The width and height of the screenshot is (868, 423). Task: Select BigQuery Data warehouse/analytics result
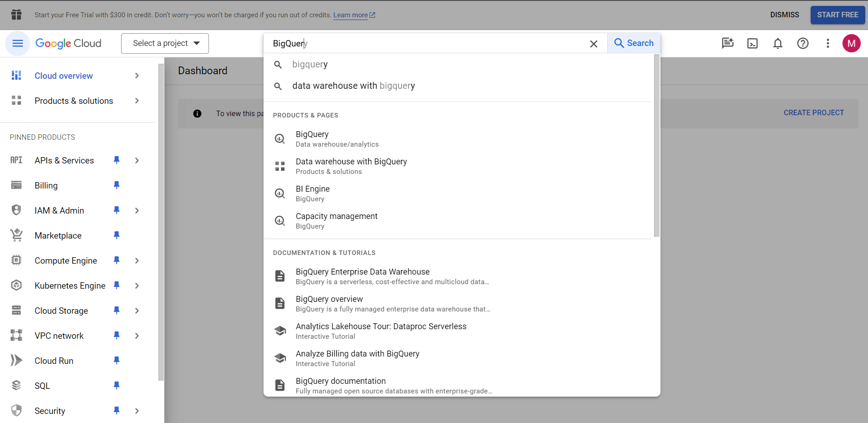coord(458,139)
